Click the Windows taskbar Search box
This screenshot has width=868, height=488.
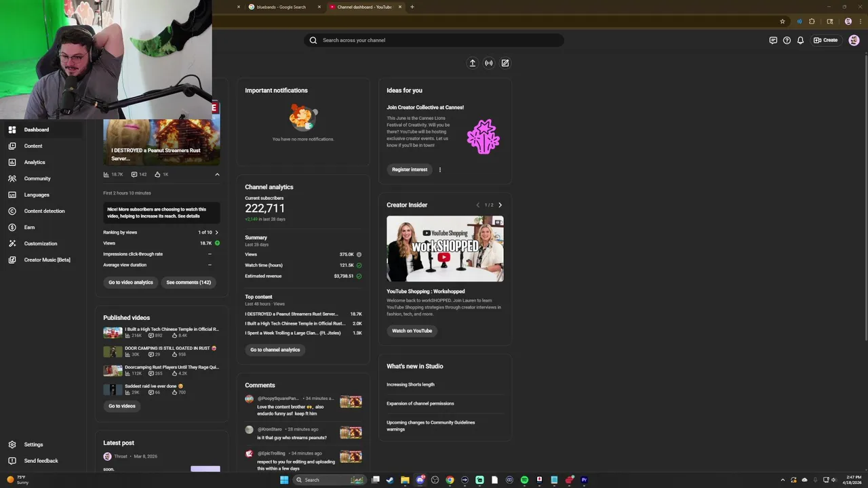pyautogui.click(x=330, y=480)
